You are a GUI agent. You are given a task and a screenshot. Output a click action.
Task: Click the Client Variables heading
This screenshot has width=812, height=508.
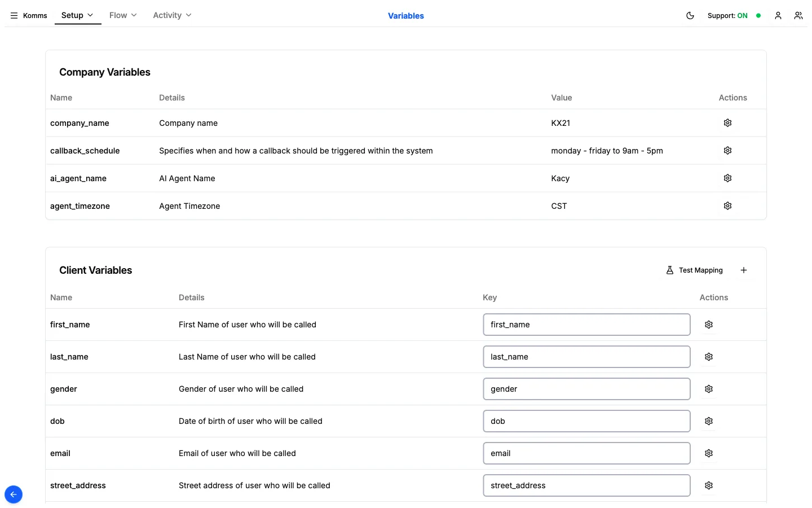pos(96,270)
